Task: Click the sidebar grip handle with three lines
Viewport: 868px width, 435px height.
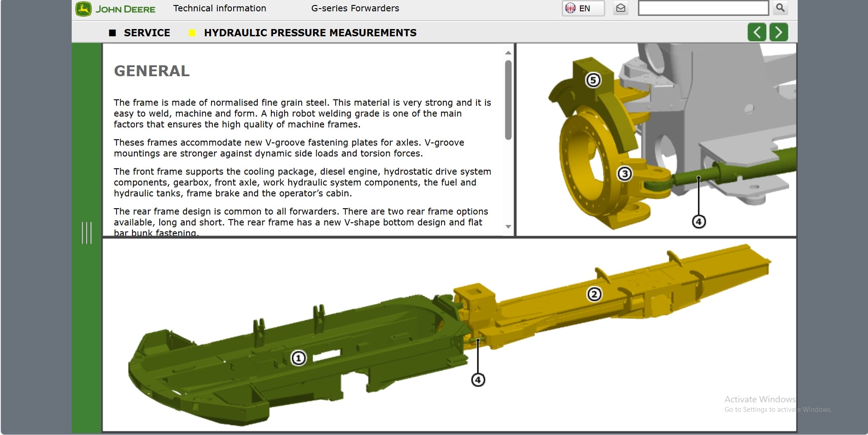Action: [x=86, y=233]
